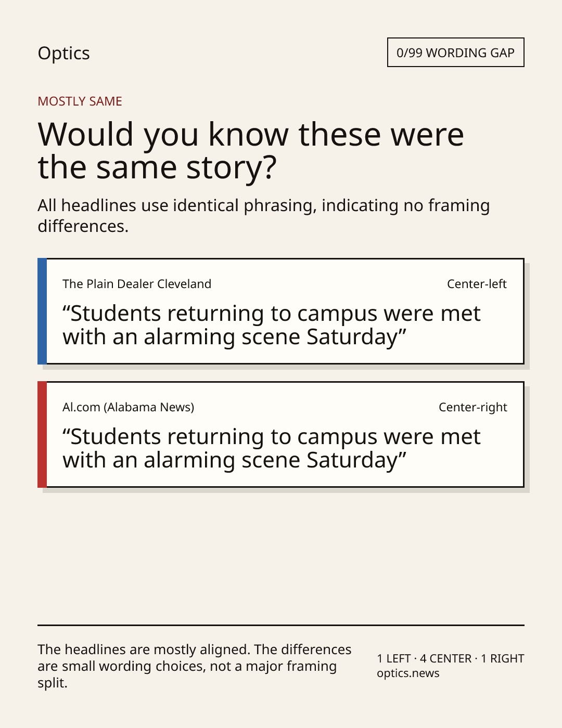Click the Optics logo text

click(x=63, y=54)
